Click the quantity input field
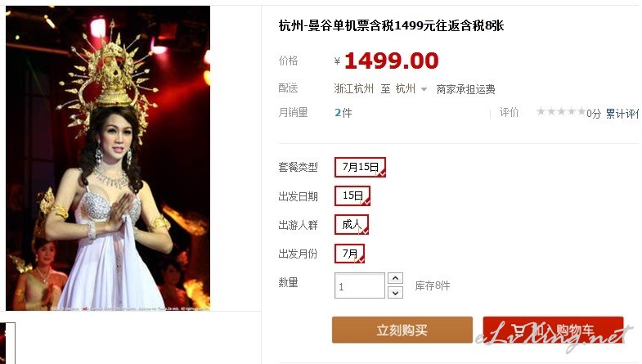The width and height of the screenshot is (642, 364). (360, 285)
